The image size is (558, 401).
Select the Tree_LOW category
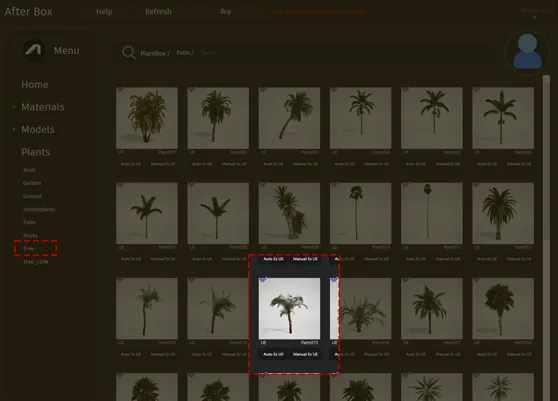36,262
